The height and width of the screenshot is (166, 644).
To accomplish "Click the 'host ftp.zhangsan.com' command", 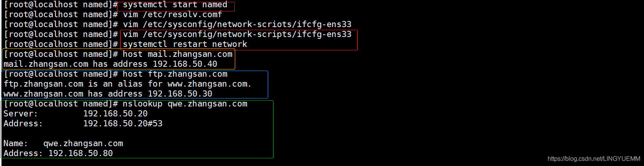I will pyautogui.click(x=175, y=74).
